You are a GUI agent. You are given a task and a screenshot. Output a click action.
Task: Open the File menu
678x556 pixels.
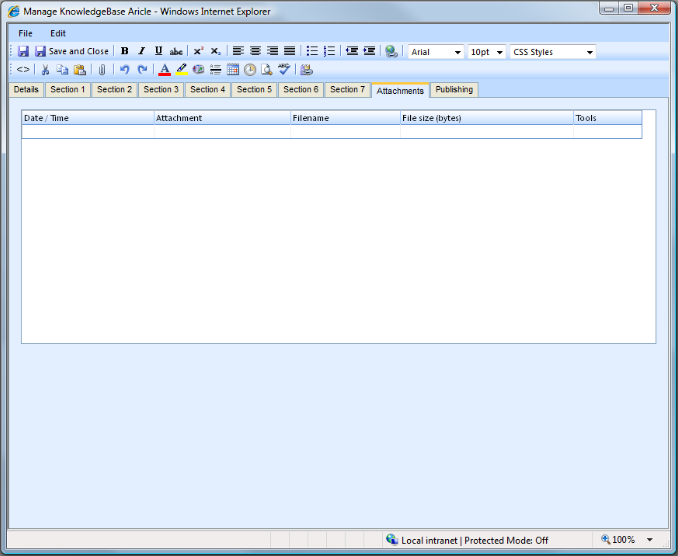click(25, 33)
